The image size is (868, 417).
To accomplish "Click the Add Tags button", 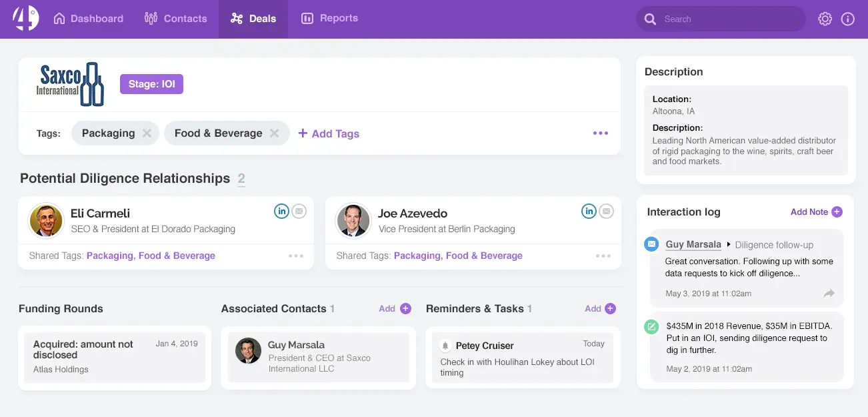I will (x=329, y=133).
